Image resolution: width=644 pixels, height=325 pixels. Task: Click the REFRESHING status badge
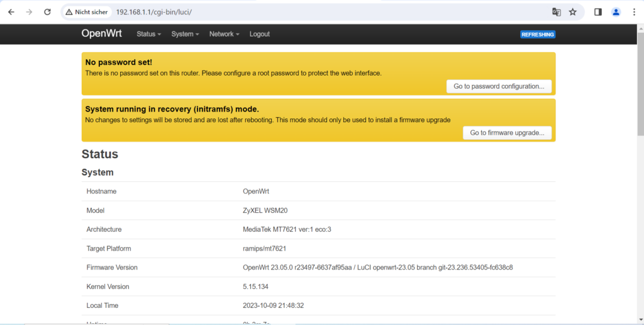point(538,35)
